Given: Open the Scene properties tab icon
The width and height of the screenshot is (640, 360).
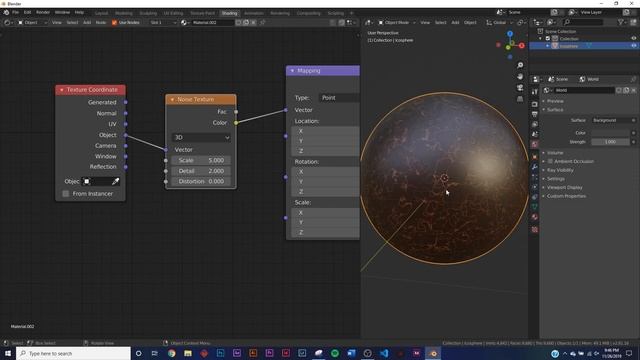Looking at the screenshot, I should (x=535, y=134).
